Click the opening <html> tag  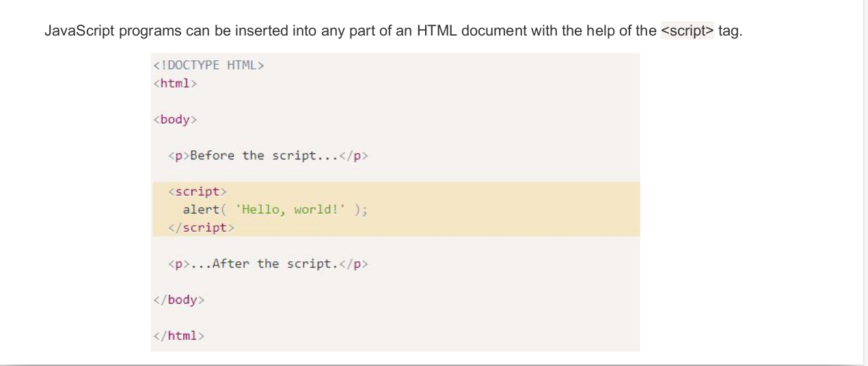176,83
